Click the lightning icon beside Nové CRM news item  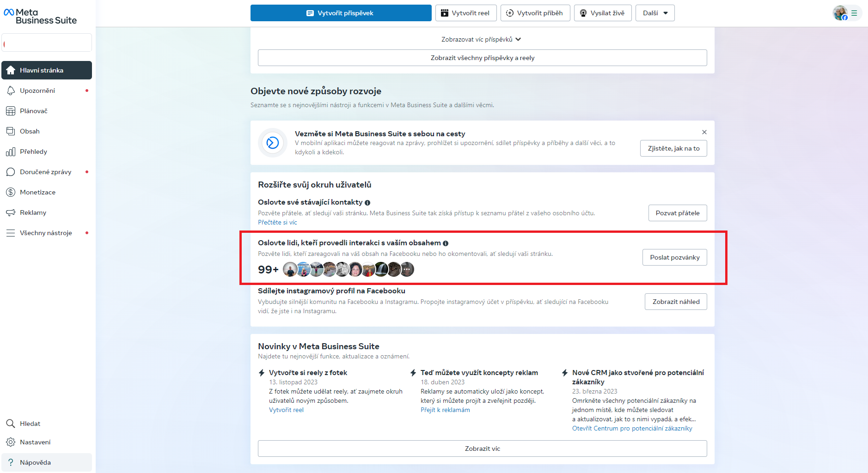pyautogui.click(x=565, y=373)
